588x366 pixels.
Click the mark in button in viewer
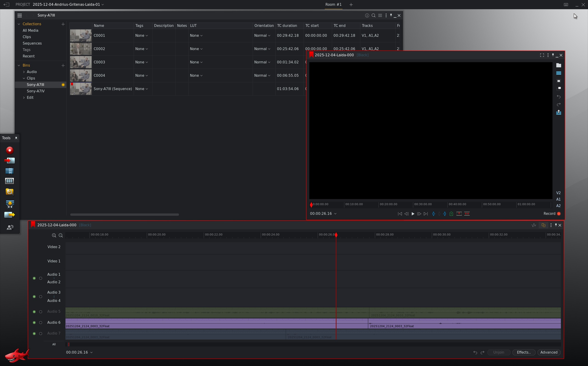coord(434,214)
